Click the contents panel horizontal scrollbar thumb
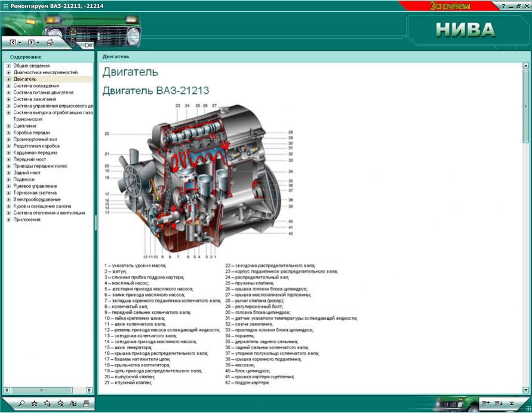The image size is (532, 413). [41, 390]
